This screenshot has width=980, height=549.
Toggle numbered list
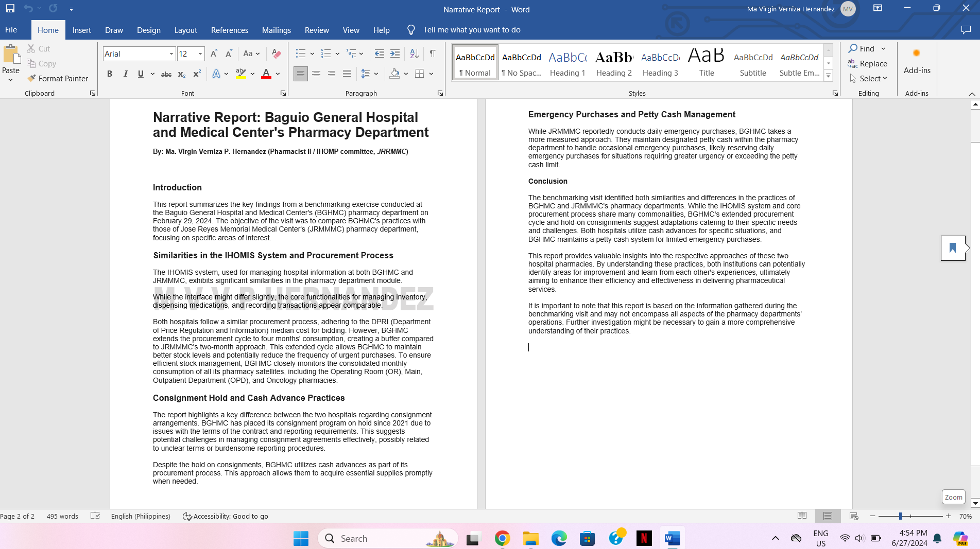[x=326, y=54]
